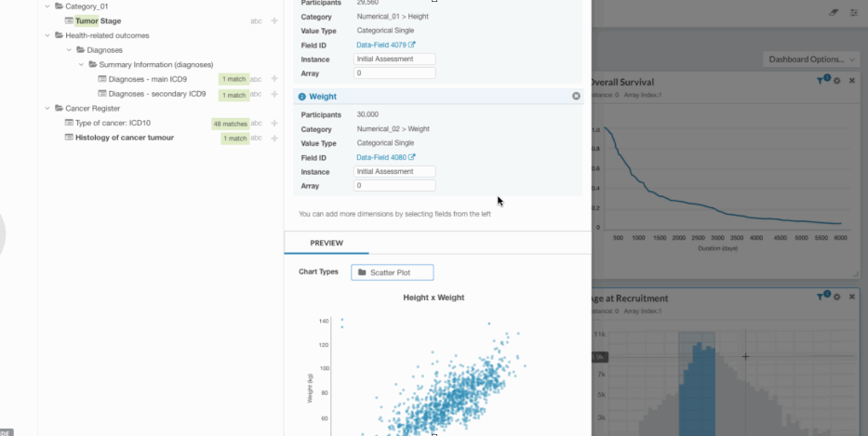Open the Data-Field 4079 link

pos(385,45)
